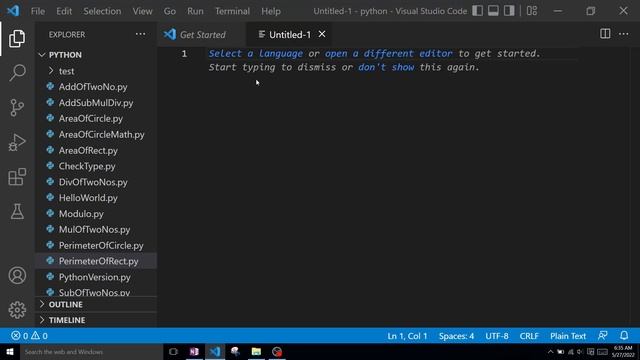
Task: Toggle the bottom panel layout icon
Action: pyautogui.click(x=493, y=11)
